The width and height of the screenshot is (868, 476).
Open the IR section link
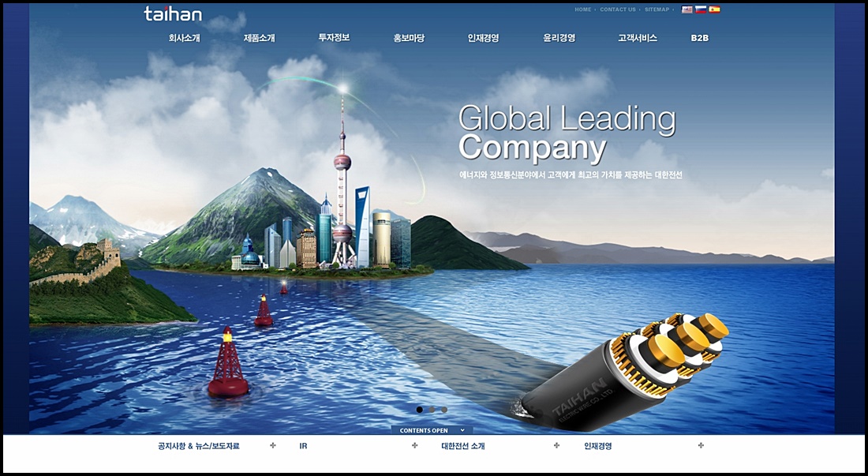303,445
